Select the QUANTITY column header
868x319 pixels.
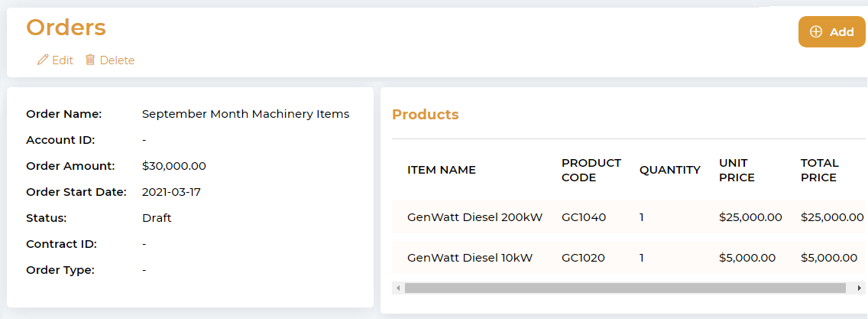pyautogui.click(x=669, y=170)
